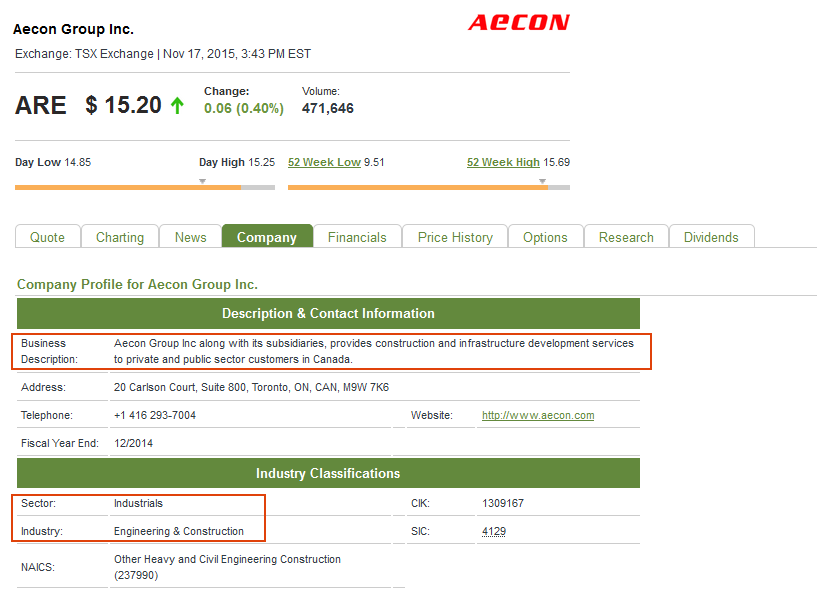This screenshot has height=593, width=817.
Task: Open the Research tab
Action: (x=626, y=237)
